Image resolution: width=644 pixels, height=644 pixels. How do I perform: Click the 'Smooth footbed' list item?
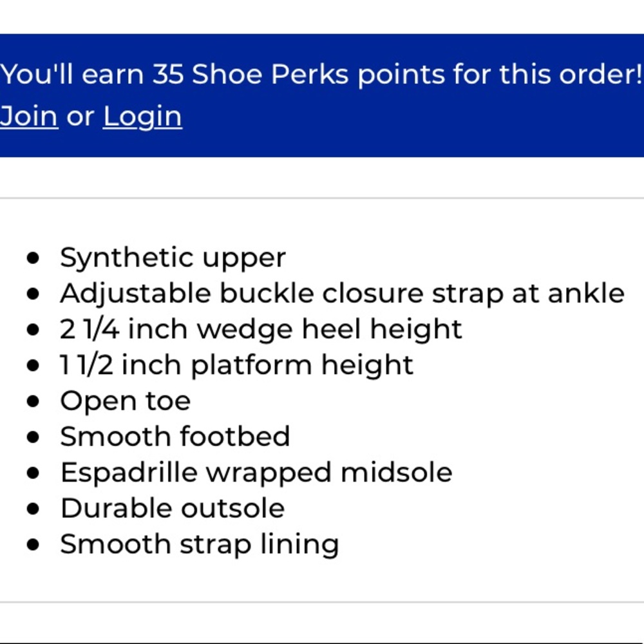tap(175, 436)
